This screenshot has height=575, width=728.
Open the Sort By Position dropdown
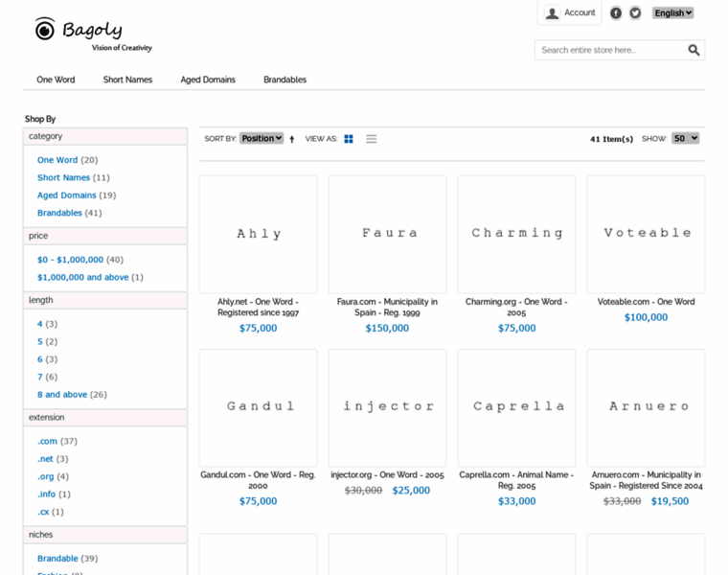click(x=262, y=138)
